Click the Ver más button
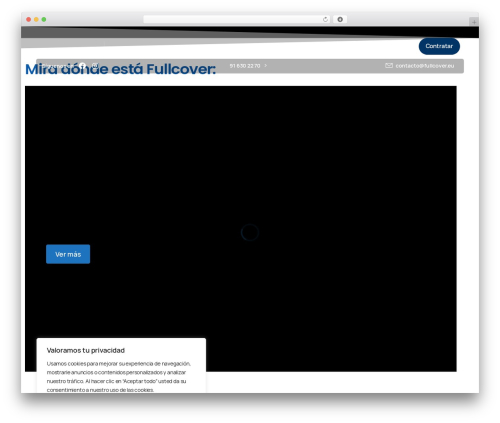The image size is (500, 423). pos(68,254)
